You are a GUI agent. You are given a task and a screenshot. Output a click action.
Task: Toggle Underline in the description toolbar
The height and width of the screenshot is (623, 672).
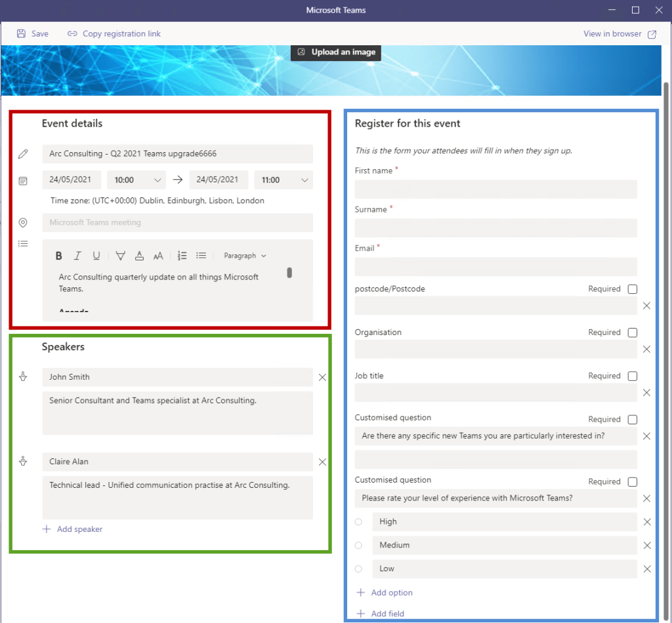(x=96, y=256)
